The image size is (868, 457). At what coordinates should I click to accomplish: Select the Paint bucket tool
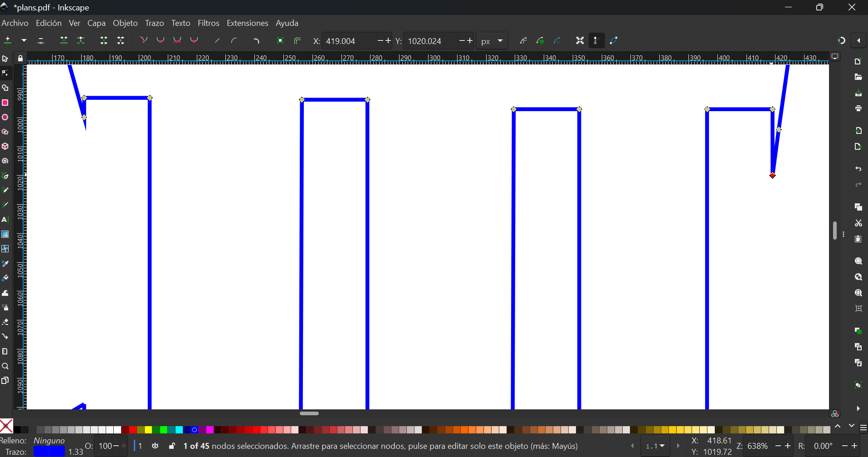click(5, 278)
